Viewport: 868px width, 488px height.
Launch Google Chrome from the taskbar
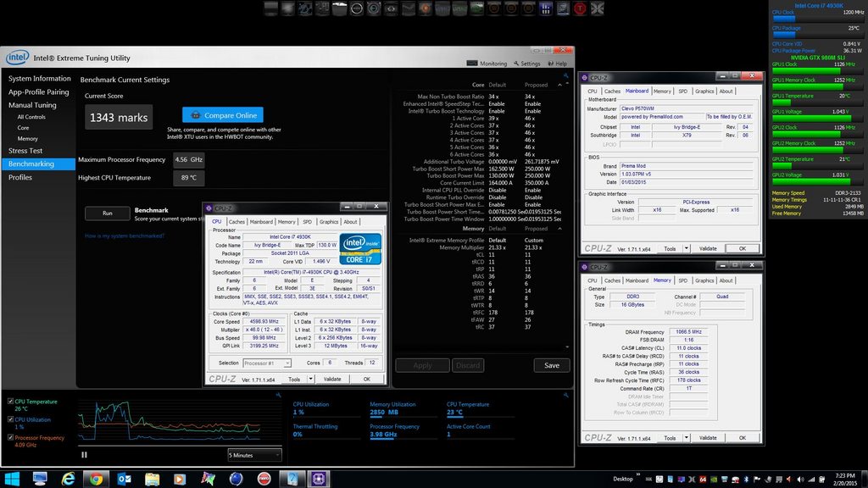click(96, 479)
